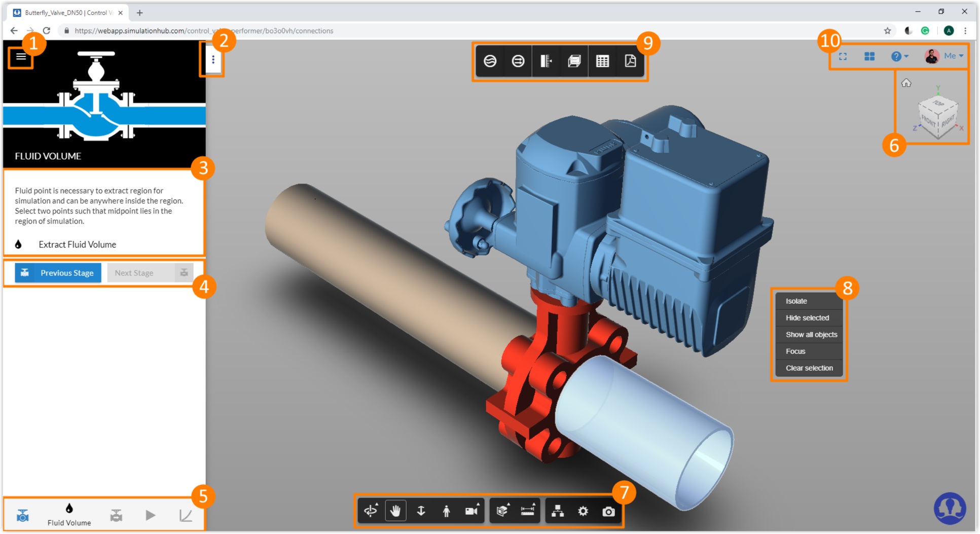Toggle fullscreen mode

click(x=843, y=56)
